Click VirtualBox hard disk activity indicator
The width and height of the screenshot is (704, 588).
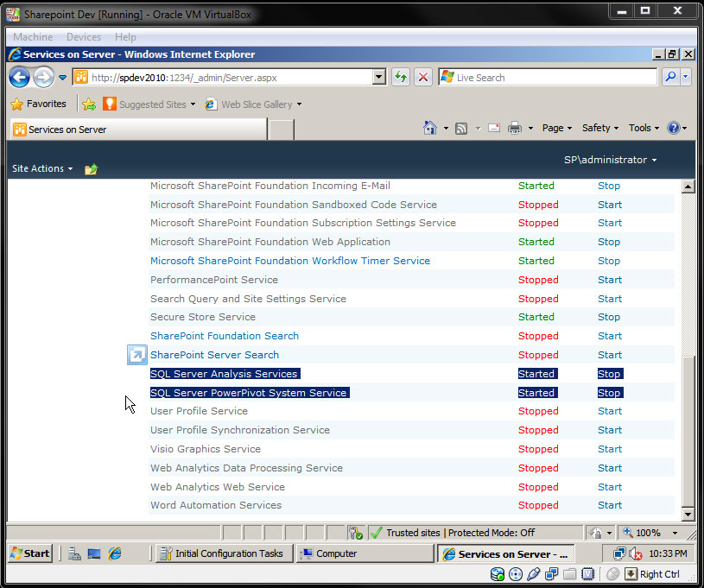[x=498, y=574]
